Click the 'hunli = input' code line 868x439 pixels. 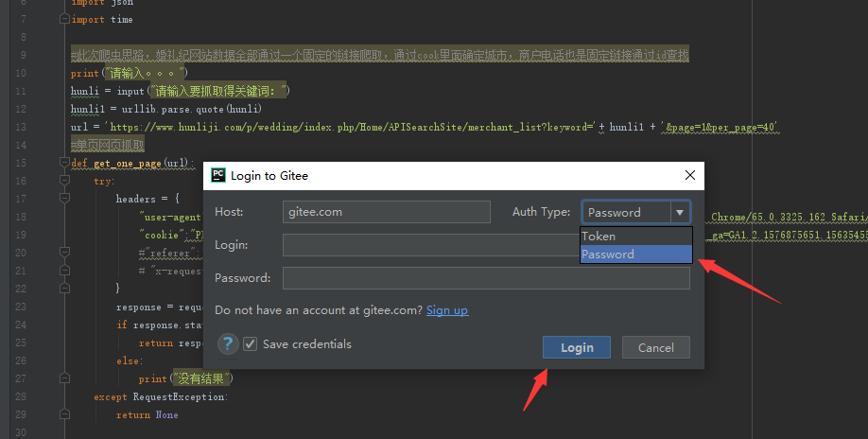point(181,90)
